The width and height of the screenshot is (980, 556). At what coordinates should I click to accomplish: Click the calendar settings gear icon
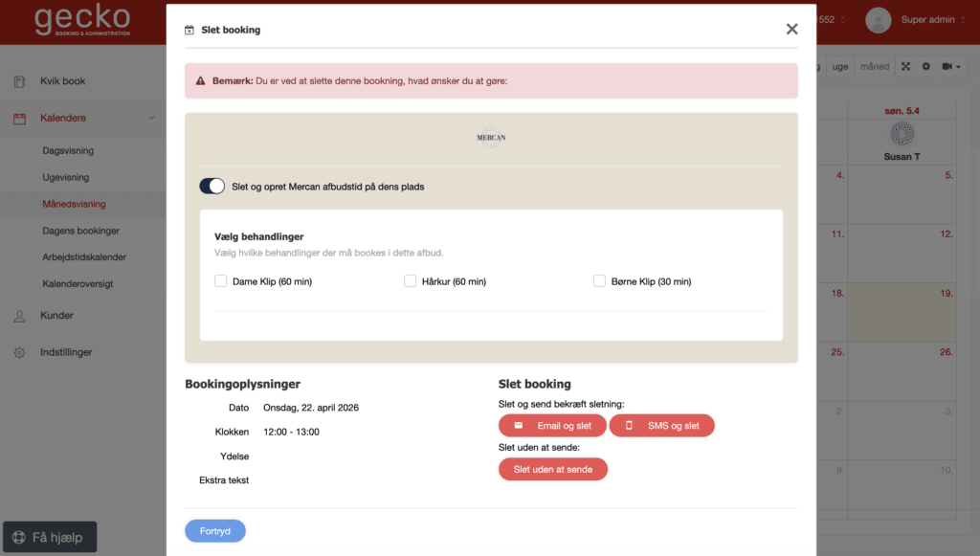[925, 67]
